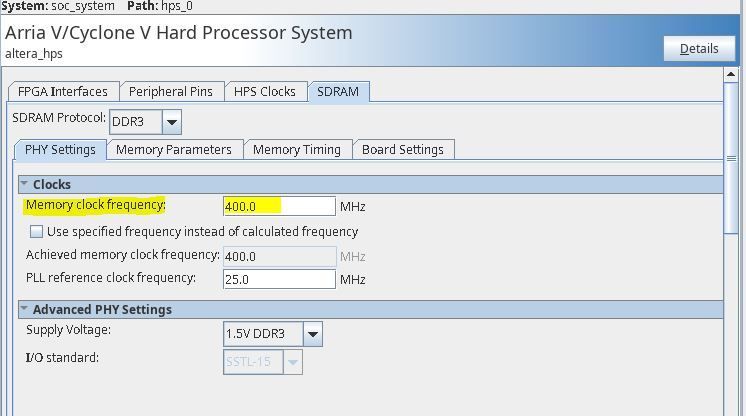Screen dimensions: 746x416
Task: Click the Achieved memory clock frequency field
Action: (x=279, y=256)
